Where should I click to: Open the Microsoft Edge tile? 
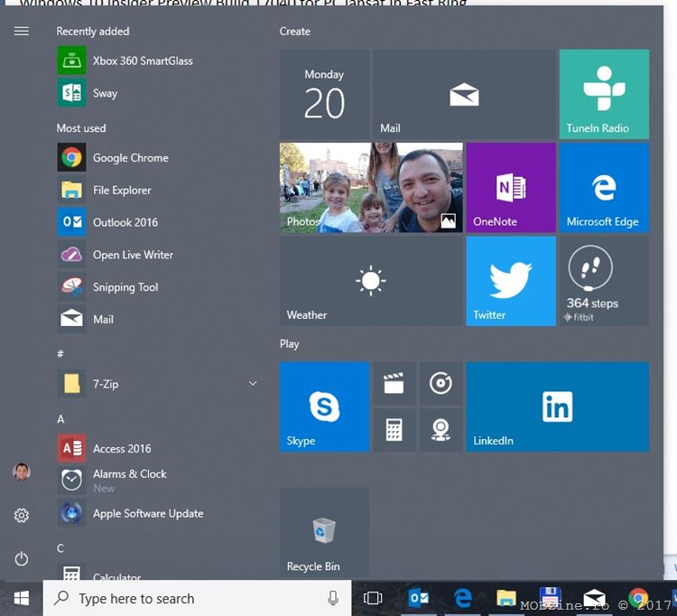604,188
